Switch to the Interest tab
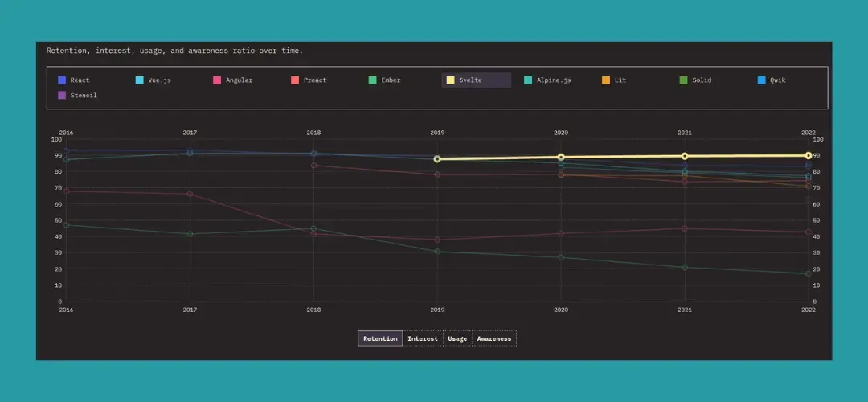 coord(423,338)
